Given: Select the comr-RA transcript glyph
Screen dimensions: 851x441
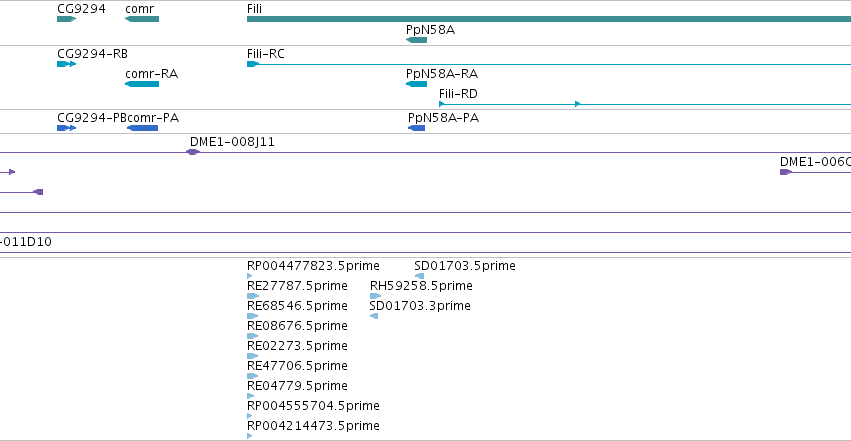Looking at the screenshot, I should (x=142, y=84).
